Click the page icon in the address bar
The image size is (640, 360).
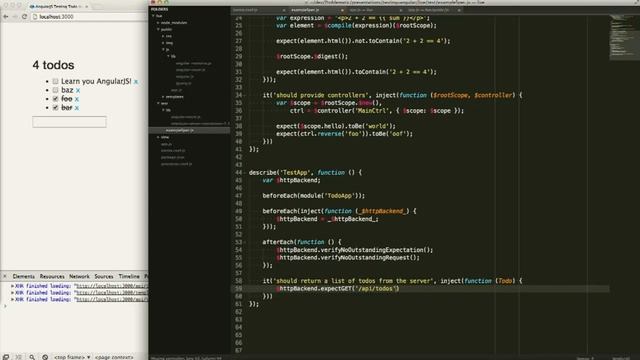pyautogui.click(x=35, y=17)
